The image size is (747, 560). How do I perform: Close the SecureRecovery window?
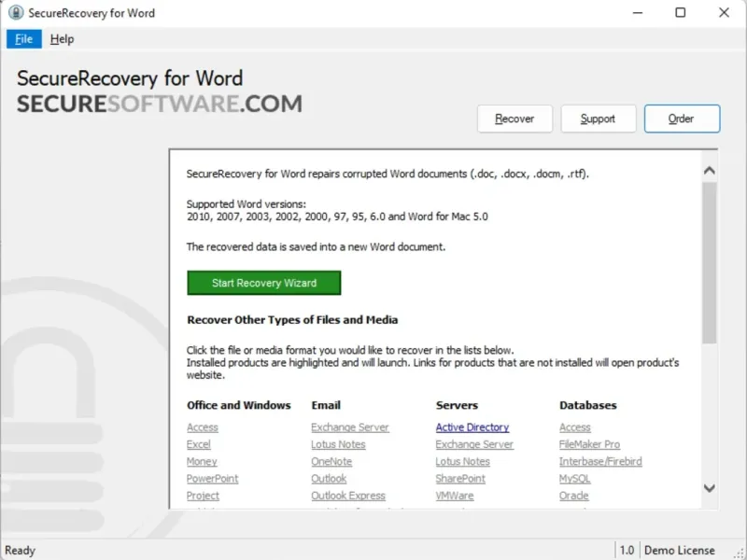click(x=724, y=13)
